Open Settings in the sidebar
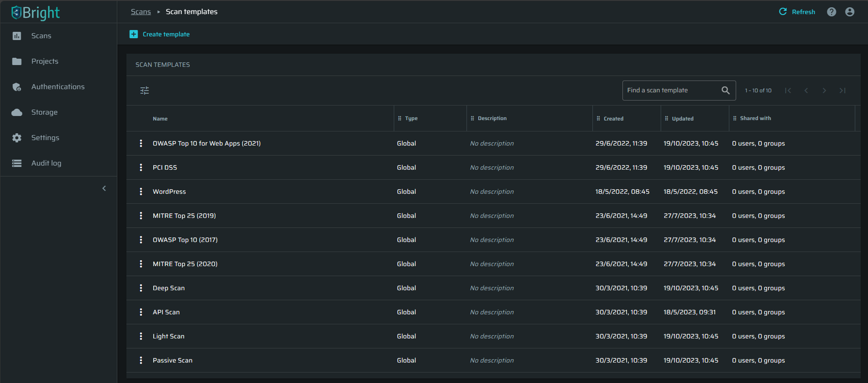The height and width of the screenshot is (383, 868). coord(58,138)
